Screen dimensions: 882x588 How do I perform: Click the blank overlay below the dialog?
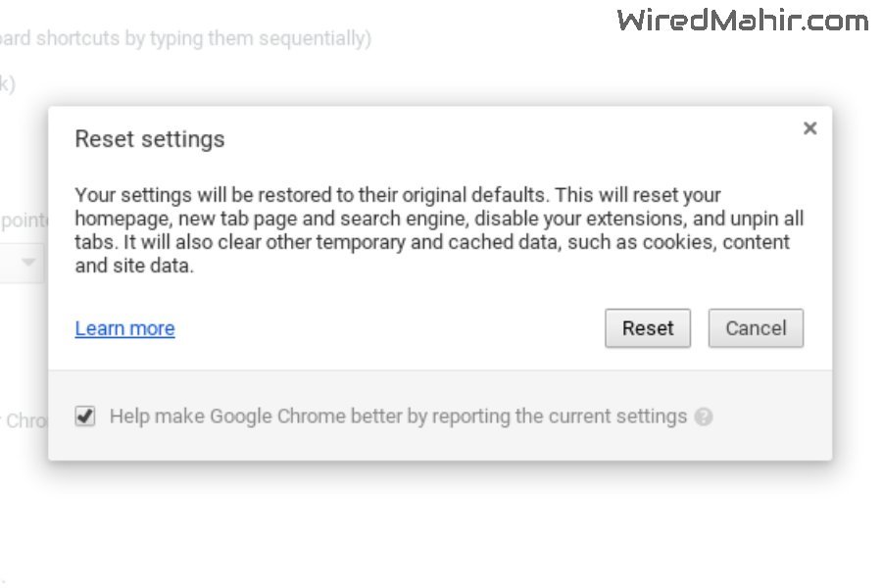[440, 523]
